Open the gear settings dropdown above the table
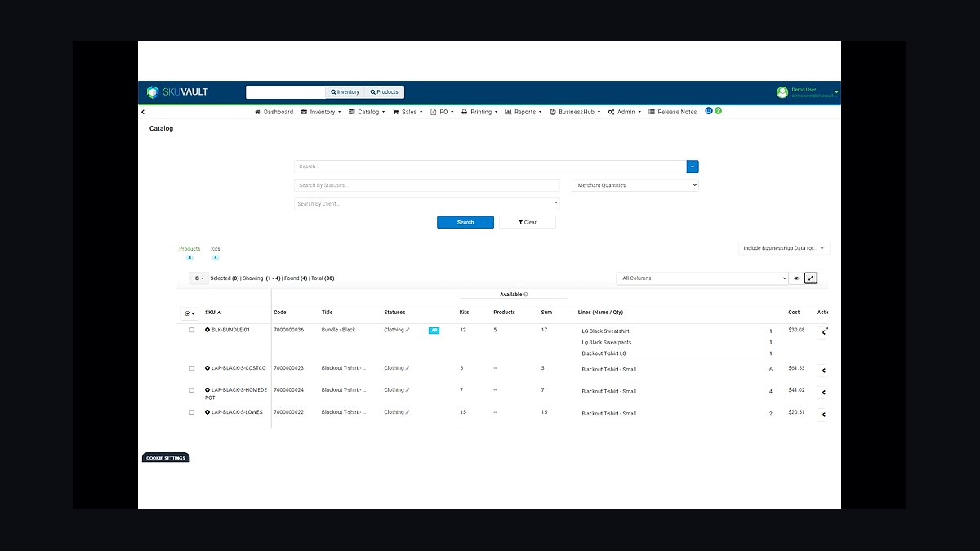 coord(198,278)
